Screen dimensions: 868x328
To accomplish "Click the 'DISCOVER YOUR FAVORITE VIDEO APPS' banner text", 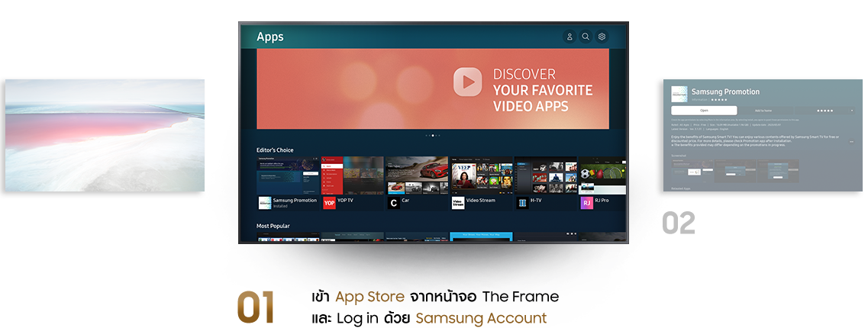I will point(543,89).
